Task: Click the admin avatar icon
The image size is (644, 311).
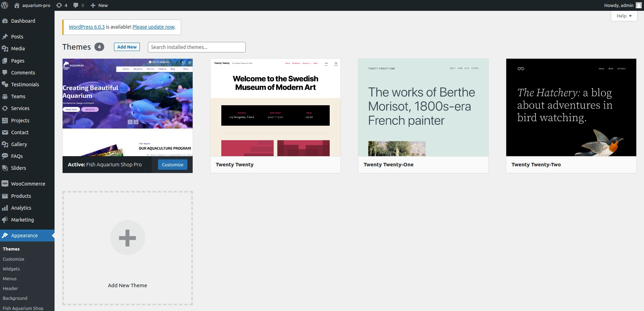Action: coord(638,5)
